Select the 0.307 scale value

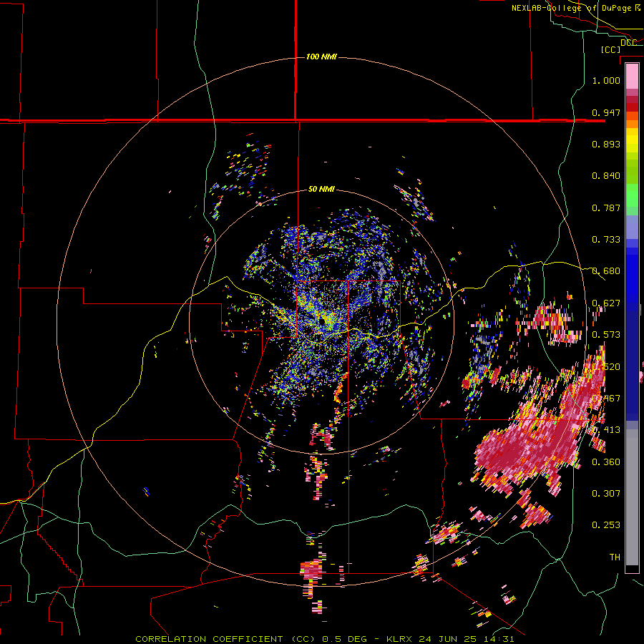(606, 494)
